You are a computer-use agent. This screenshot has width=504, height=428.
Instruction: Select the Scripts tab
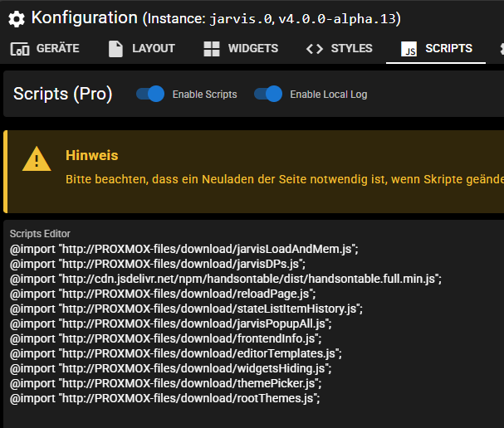(437, 49)
